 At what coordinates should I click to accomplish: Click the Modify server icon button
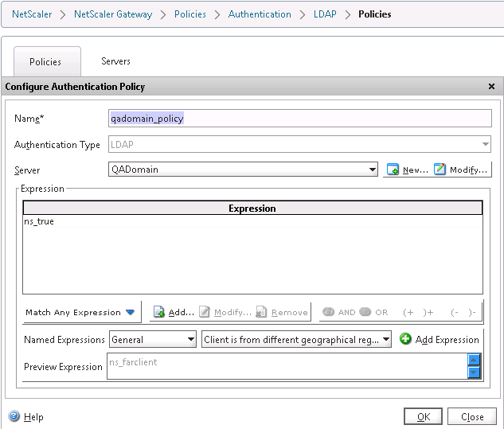pyautogui.click(x=440, y=170)
